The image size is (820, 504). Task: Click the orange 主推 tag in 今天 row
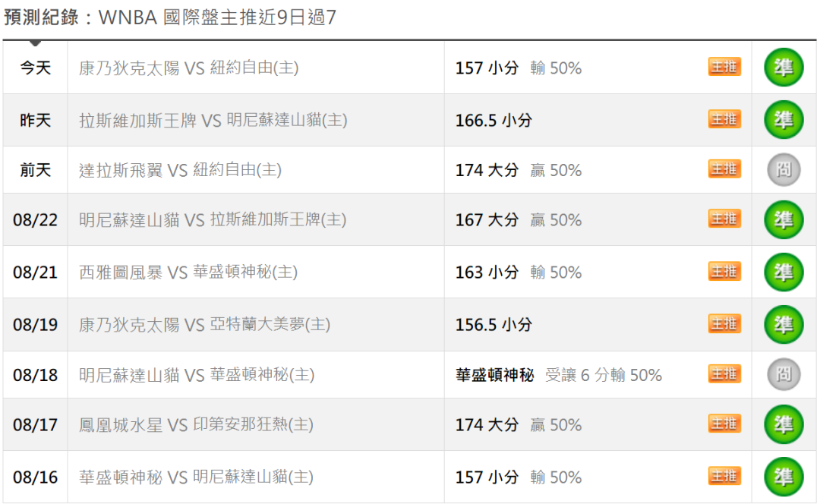[724, 67]
